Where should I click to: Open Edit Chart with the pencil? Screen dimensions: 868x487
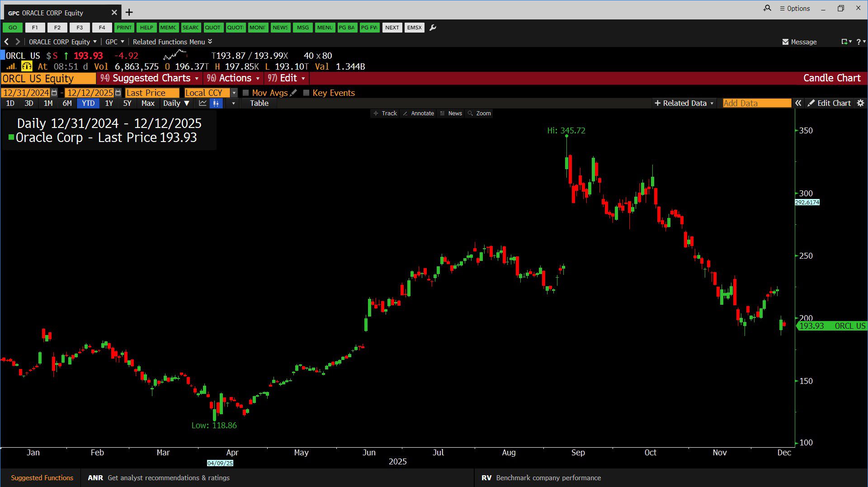pos(830,103)
